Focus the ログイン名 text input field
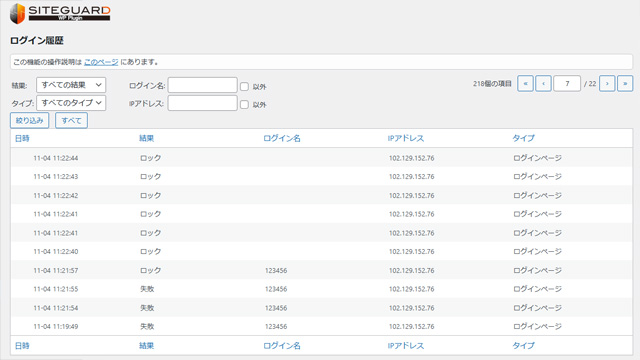 (x=202, y=85)
